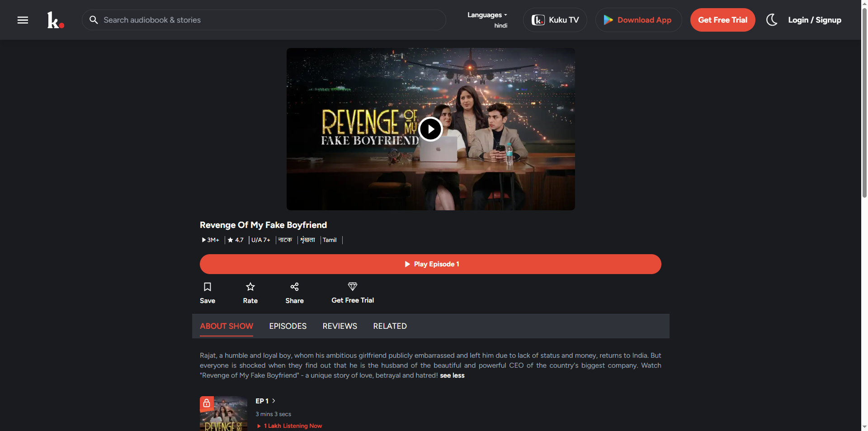This screenshot has height=431, width=868.
Task: Open Kuku TV link
Action: 555,20
